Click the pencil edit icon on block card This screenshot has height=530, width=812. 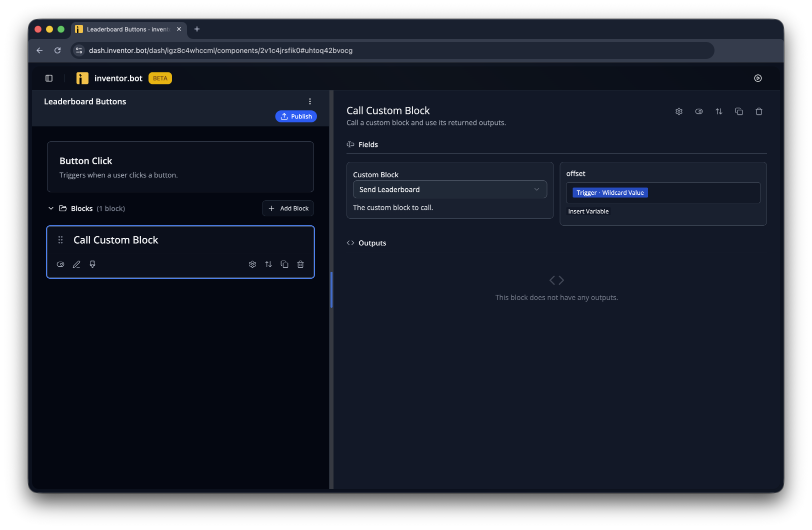coord(76,264)
